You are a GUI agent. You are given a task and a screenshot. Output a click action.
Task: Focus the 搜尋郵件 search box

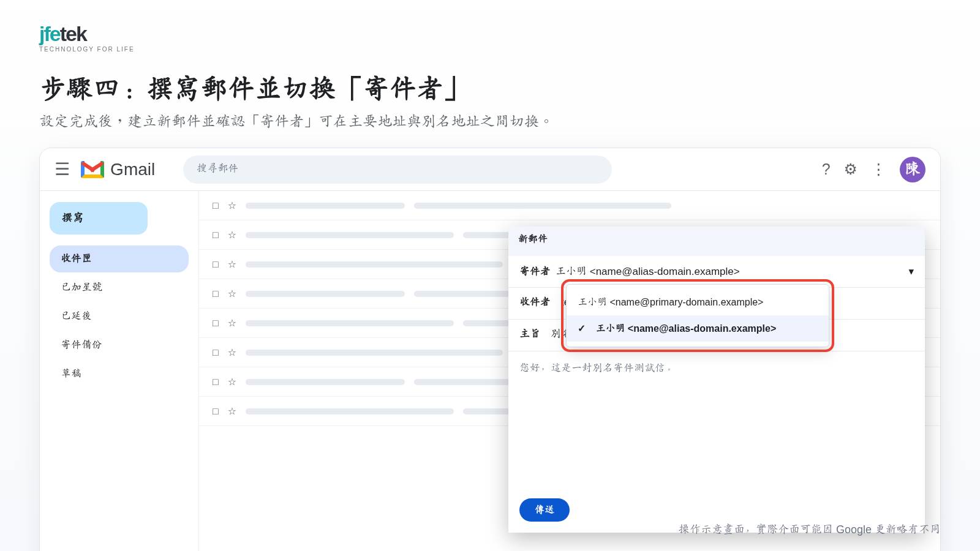coord(398,169)
